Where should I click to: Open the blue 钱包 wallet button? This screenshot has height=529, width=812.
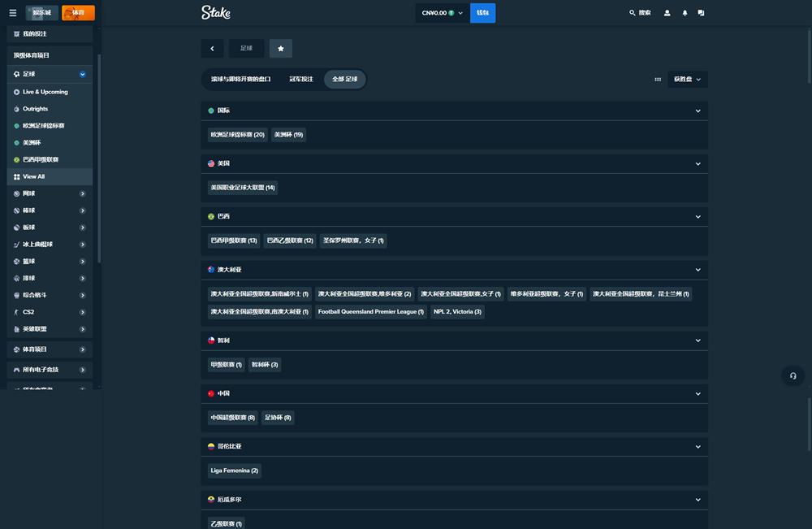[x=482, y=13]
